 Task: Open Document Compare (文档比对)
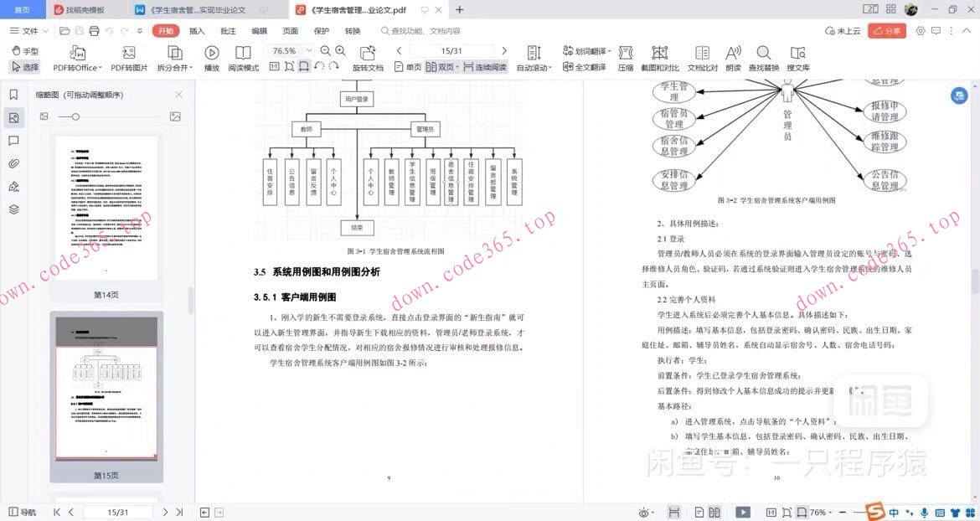(702, 59)
